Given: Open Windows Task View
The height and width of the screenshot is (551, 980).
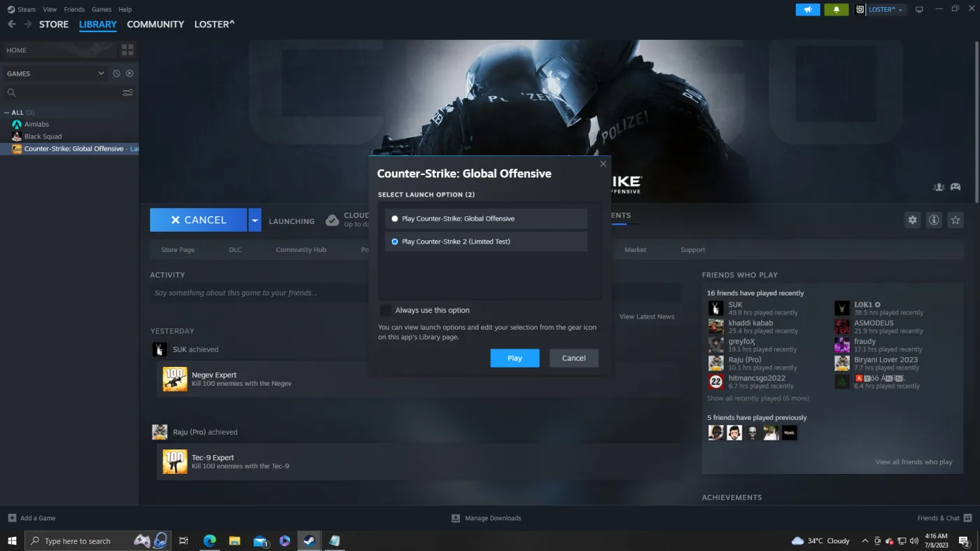Looking at the screenshot, I should (x=183, y=540).
